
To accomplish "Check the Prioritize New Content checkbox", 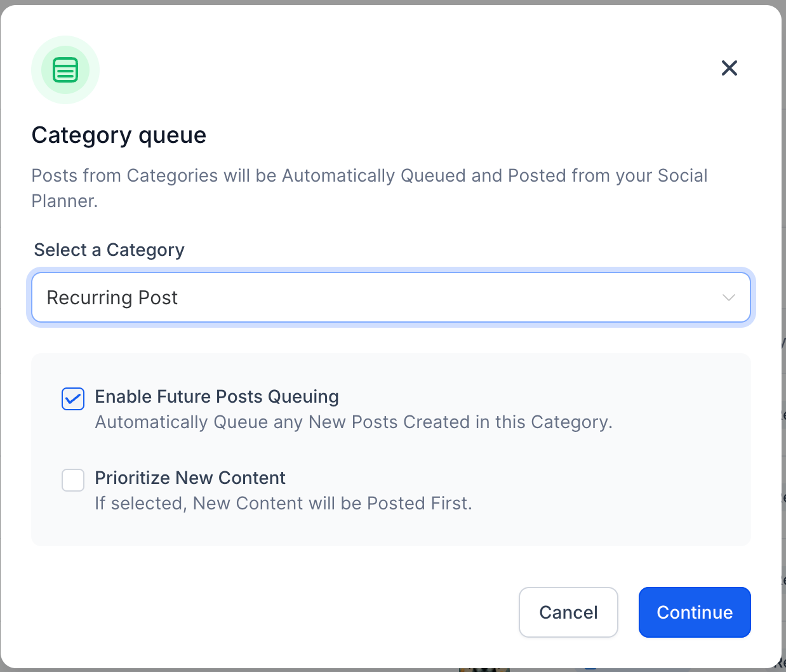I will pos(73,480).
